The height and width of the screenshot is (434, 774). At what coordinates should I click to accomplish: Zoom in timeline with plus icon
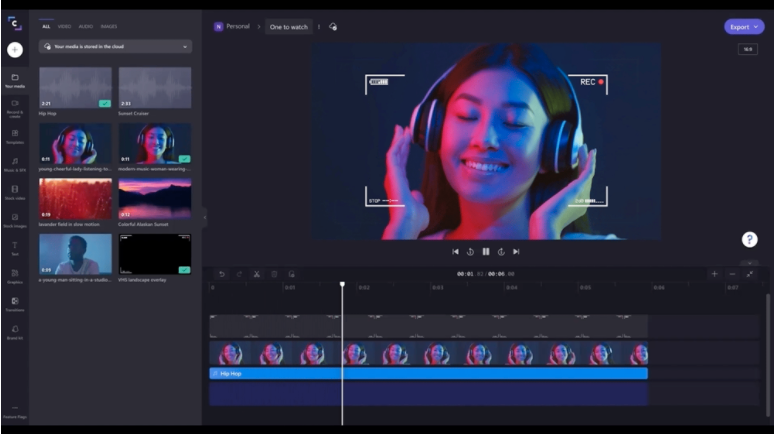point(714,273)
